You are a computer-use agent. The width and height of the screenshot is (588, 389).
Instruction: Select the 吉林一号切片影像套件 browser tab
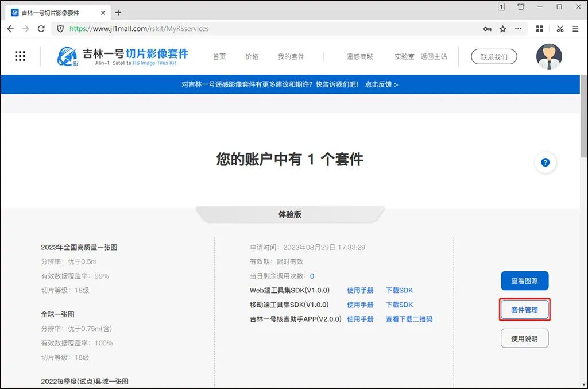(58, 13)
